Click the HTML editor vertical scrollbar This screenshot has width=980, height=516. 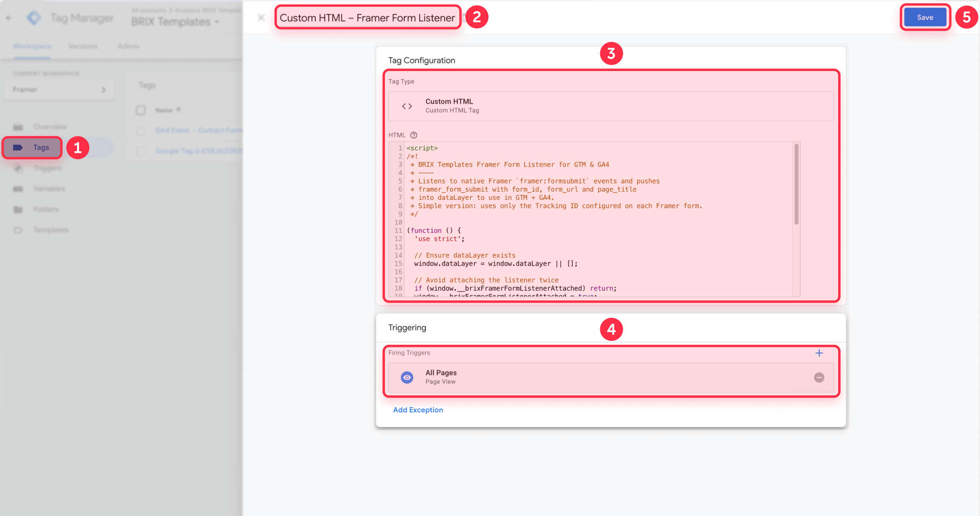pyautogui.click(x=796, y=184)
